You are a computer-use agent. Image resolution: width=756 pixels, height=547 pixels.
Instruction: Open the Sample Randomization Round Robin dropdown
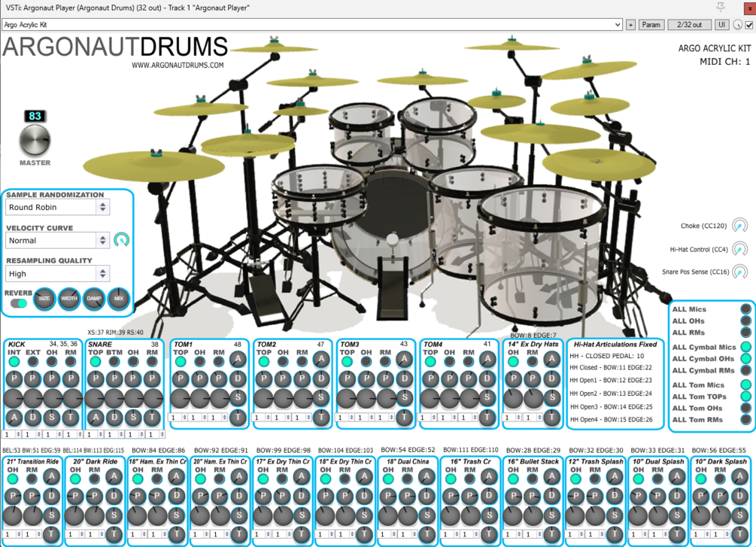(57, 207)
